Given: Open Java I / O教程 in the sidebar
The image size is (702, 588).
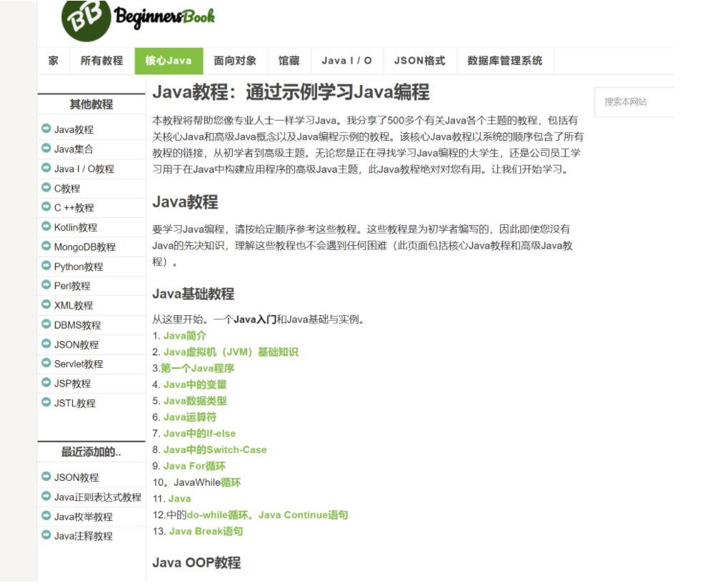Looking at the screenshot, I should (x=84, y=169).
